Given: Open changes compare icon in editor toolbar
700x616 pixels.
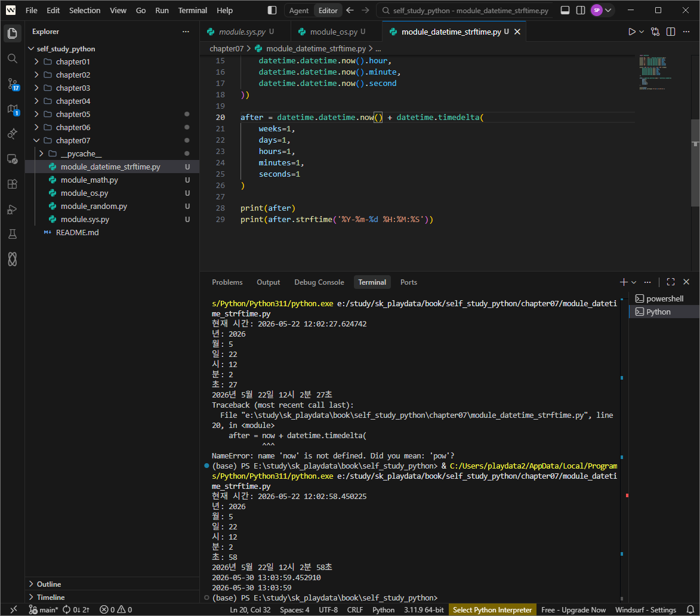Looking at the screenshot, I should pos(655,32).
